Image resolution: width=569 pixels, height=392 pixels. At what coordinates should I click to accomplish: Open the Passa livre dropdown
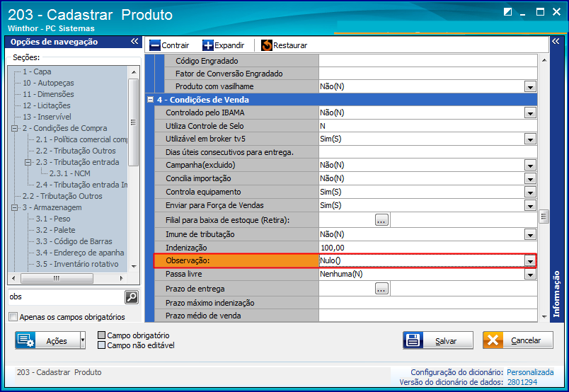point(530,275)
